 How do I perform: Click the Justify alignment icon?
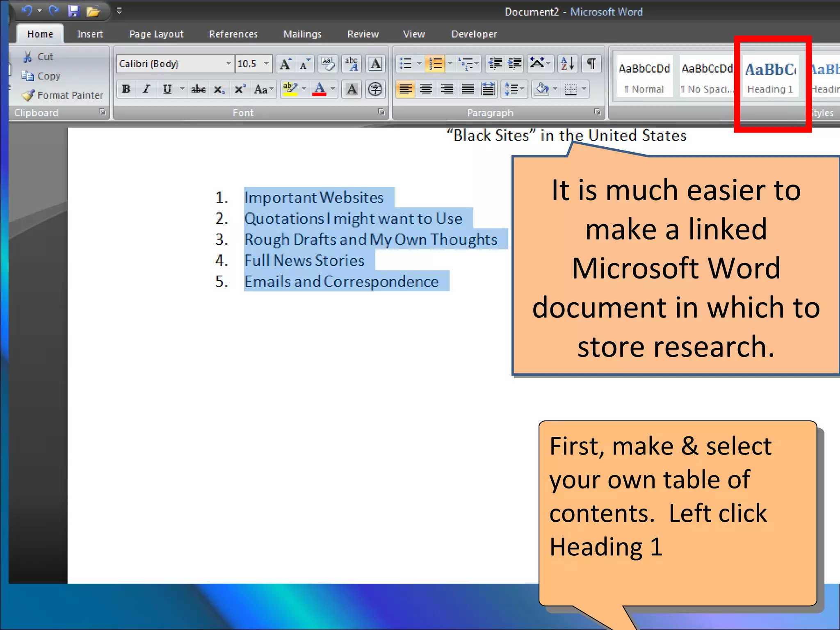[468, 89]
